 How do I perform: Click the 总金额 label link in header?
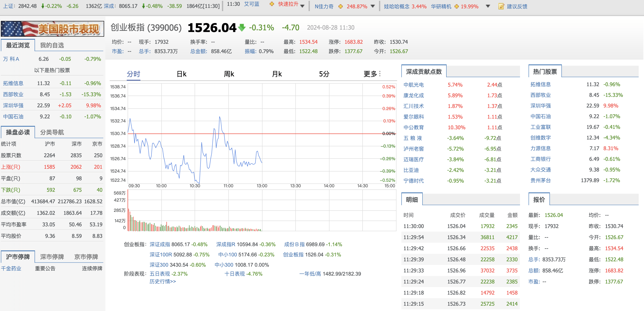pos(198,51)
